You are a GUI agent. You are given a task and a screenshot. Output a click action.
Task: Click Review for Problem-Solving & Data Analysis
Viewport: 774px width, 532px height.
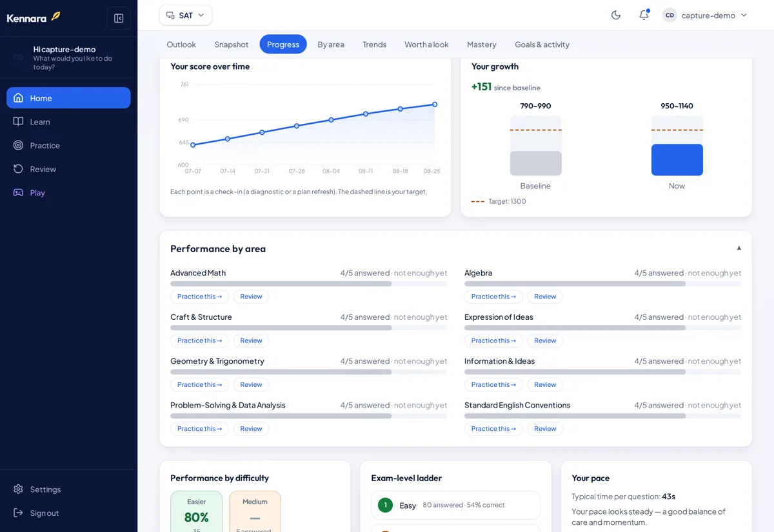coord(251,429)
